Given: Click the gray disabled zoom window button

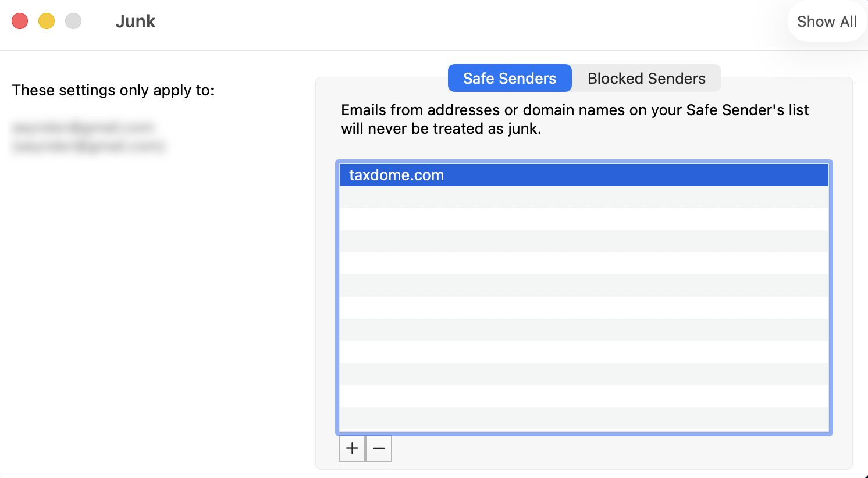Looking at the screenshot, I should 73,22.
